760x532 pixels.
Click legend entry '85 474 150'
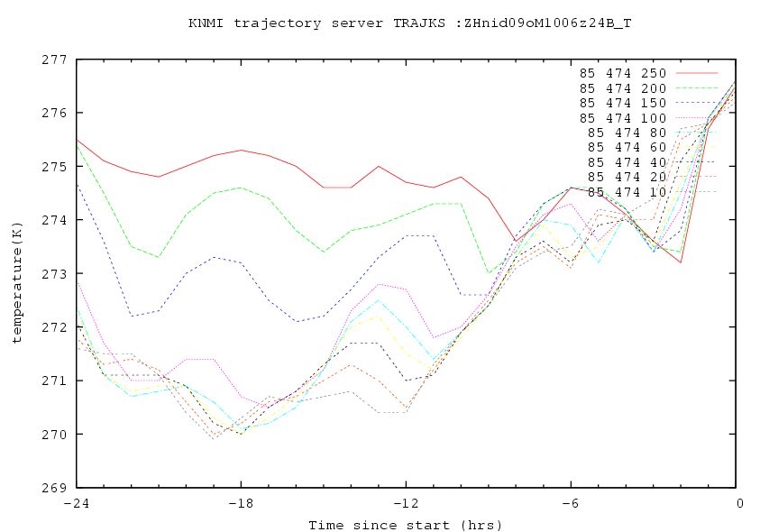pos(623,103)
